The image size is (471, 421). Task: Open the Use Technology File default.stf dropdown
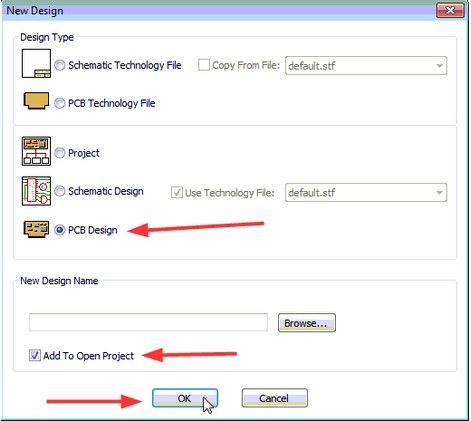tap(366, 192)
